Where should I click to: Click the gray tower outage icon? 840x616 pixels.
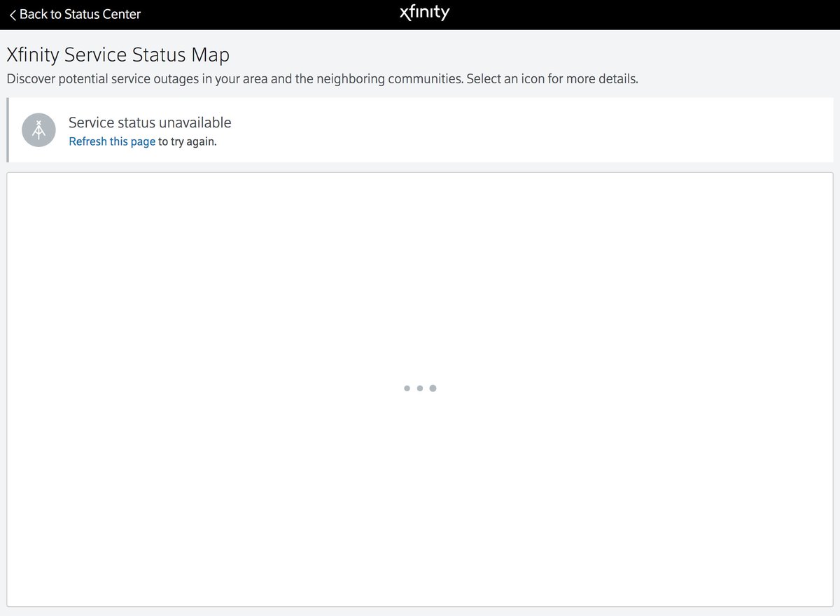coord(38,130)
